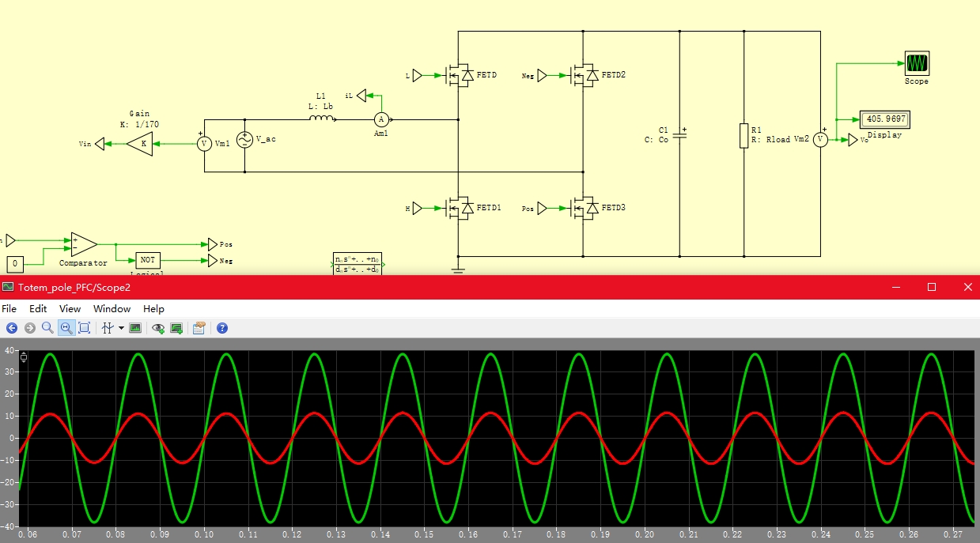This screenshot has width=980, height=543.
Task: Go to previous view in scope toolbar
Action: click(x=12, y=328)
